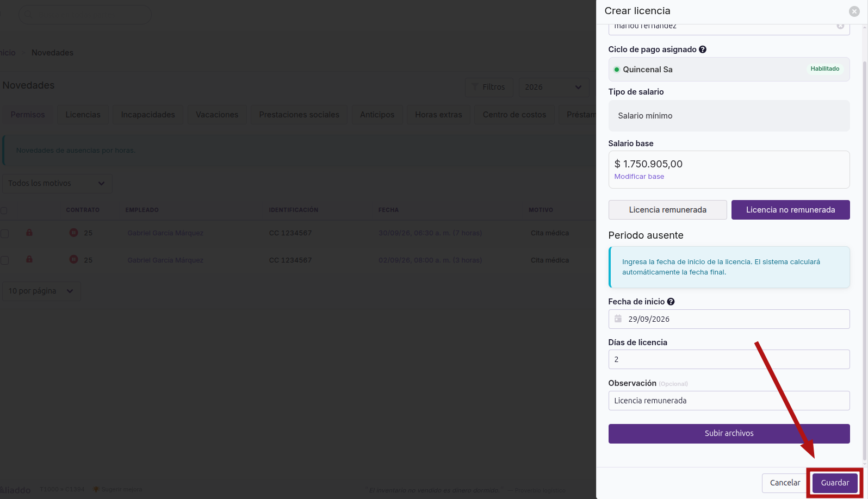Select the Anticipos tab
Viewport: 868px width, 499px height.
coord(377,115)
